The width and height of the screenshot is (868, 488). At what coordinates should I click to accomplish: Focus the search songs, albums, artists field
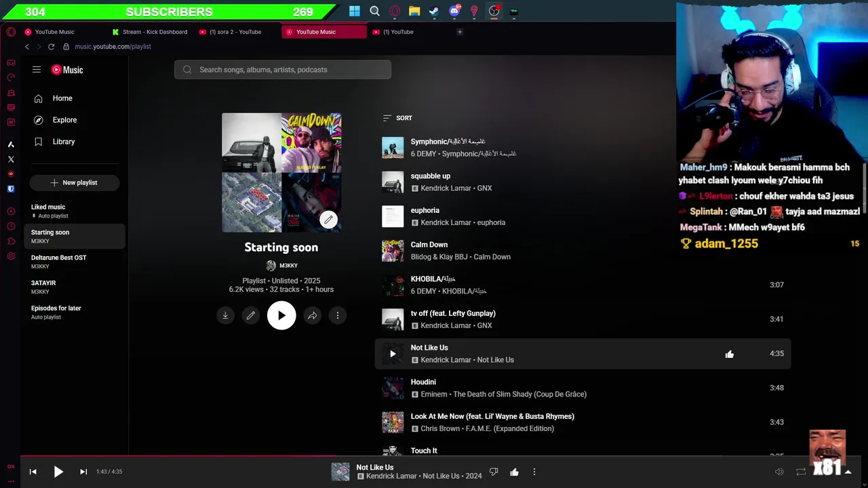(x=283, y=70)
